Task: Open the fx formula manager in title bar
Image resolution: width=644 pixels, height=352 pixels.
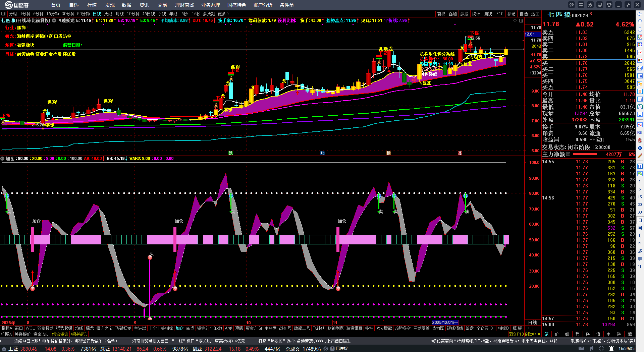Action: [590, 5]
